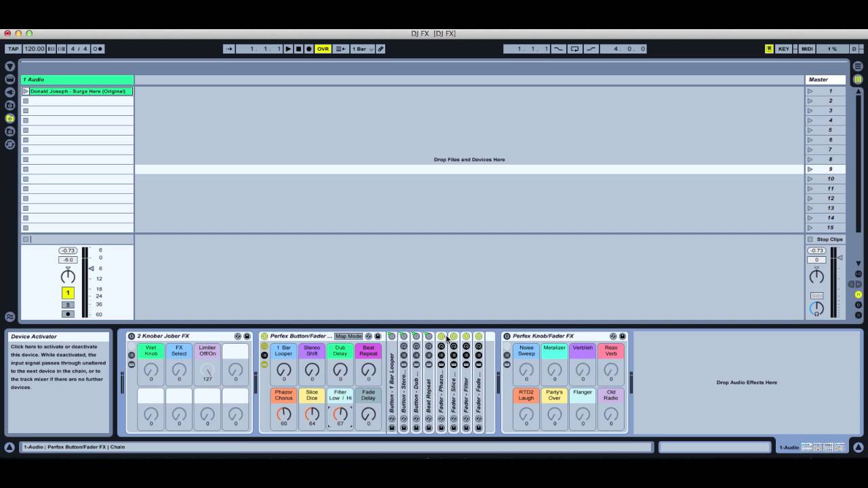Toggle the Follow playback arrow button
This screenshot has height=488, width=868.
[x=229, y=49]
